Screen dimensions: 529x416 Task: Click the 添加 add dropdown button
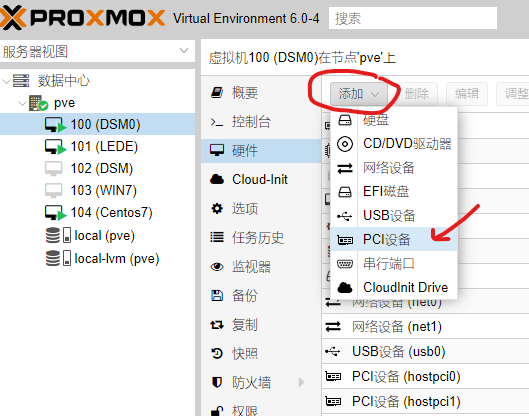[x=358, y=94]
